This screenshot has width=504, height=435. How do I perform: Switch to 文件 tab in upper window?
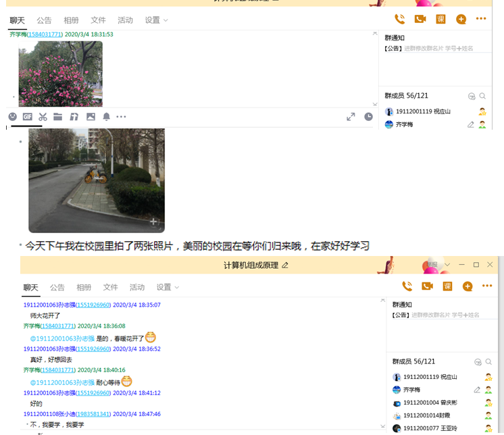98,20
